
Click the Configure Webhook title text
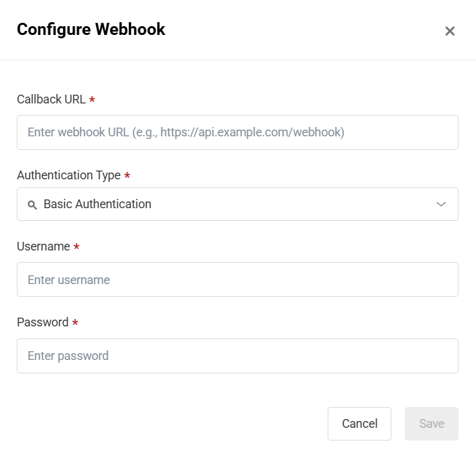(x=91, y=30)
